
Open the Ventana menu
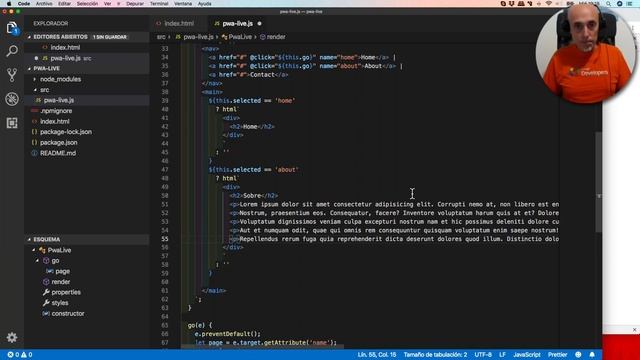pos(183,4)
